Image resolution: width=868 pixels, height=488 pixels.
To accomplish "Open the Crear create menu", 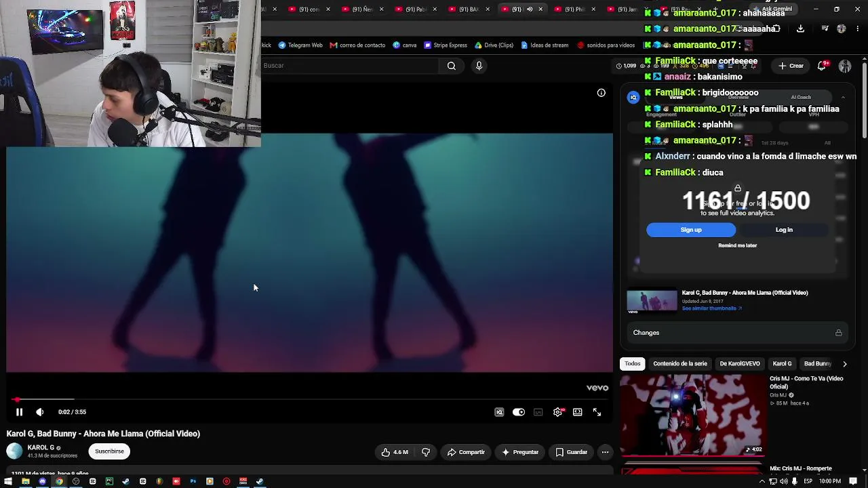I will click(x=791, y=66).
